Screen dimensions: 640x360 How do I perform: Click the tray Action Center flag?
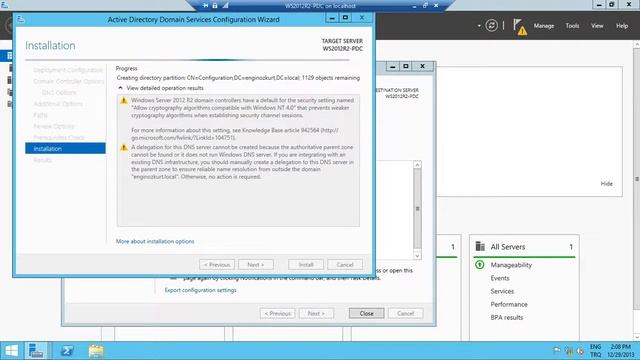click(x=557, y=351)
